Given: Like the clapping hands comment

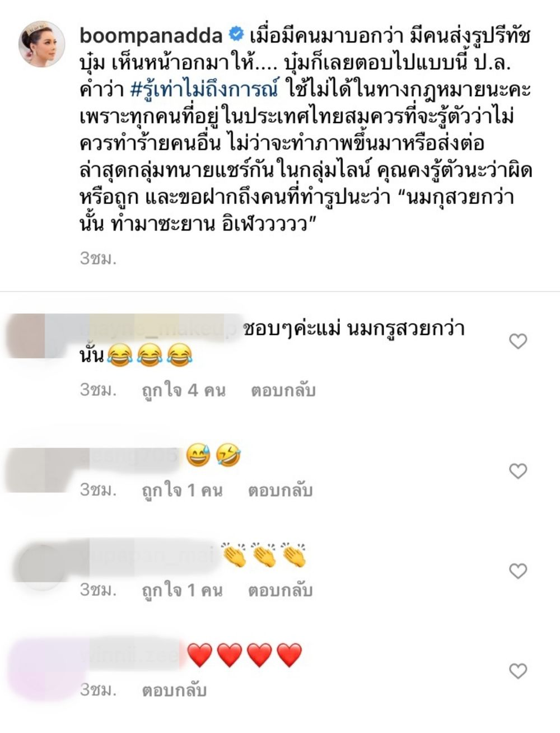Looking at the screenshot, I should click(x=518, y=571).
